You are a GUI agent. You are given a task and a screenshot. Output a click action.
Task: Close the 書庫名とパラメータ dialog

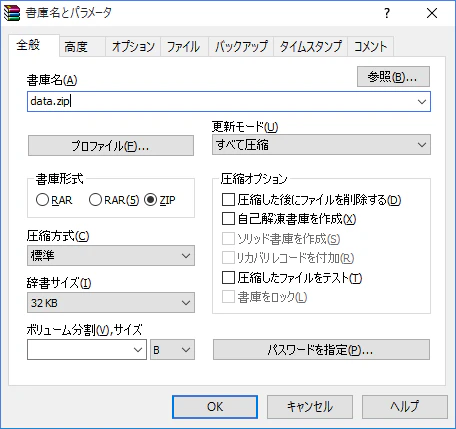click(x=432, y=13)
